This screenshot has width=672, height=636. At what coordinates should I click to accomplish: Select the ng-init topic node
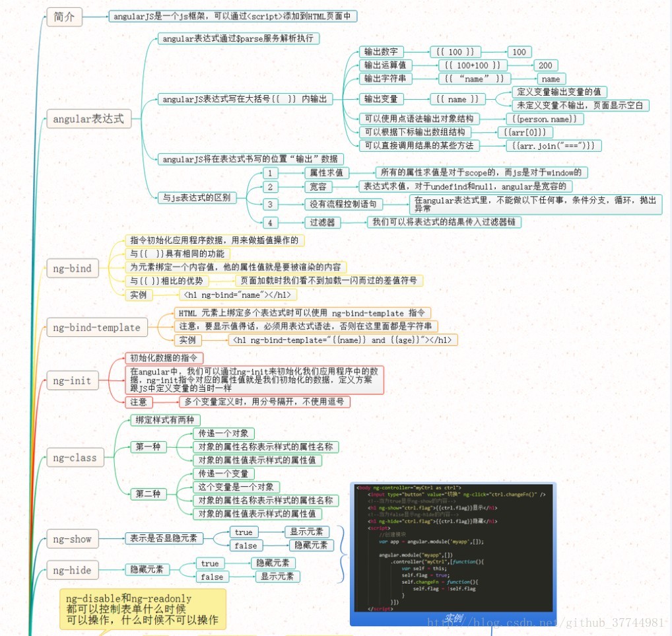point(73,380)
